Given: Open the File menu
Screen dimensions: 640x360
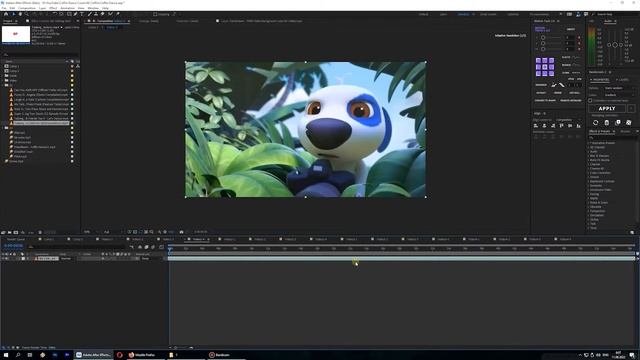Looking at the screenshot, I should tap(4, 8).
